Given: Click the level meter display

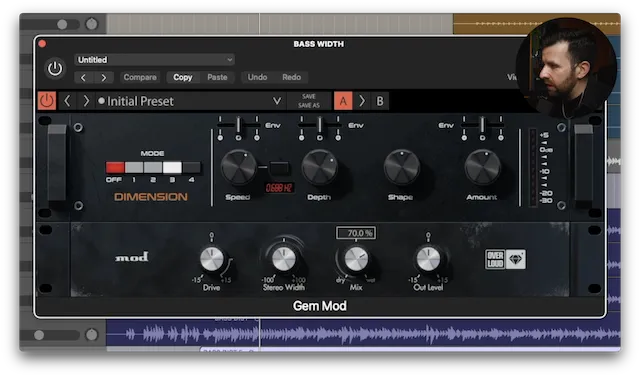Looking at the screenshot, I should (533, 167).
